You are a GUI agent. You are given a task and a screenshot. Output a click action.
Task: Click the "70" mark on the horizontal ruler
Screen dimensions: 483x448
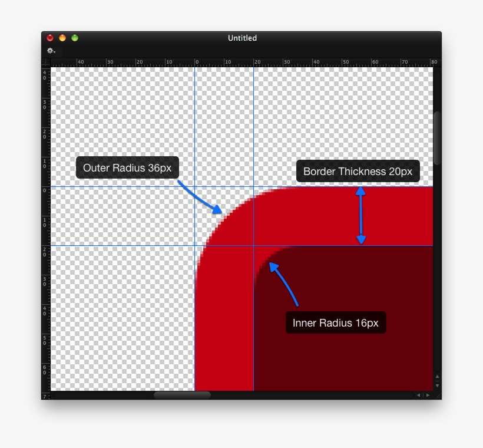coord(405,62)
